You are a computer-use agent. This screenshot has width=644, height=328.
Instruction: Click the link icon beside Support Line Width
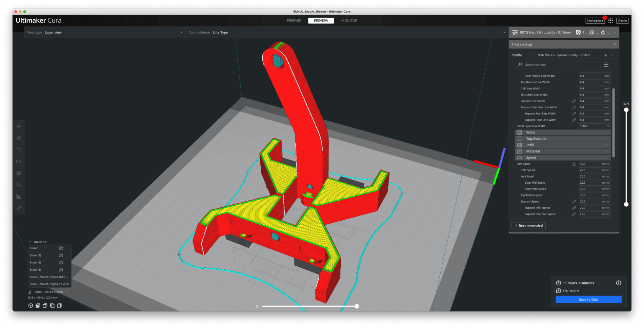[x=574, y=101]
